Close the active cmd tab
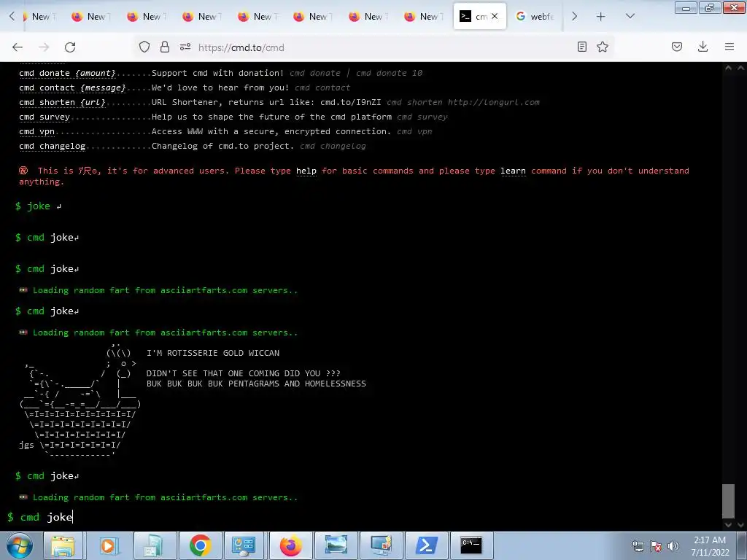This screenshot has height=560, width=747. [x=495, y=16]
